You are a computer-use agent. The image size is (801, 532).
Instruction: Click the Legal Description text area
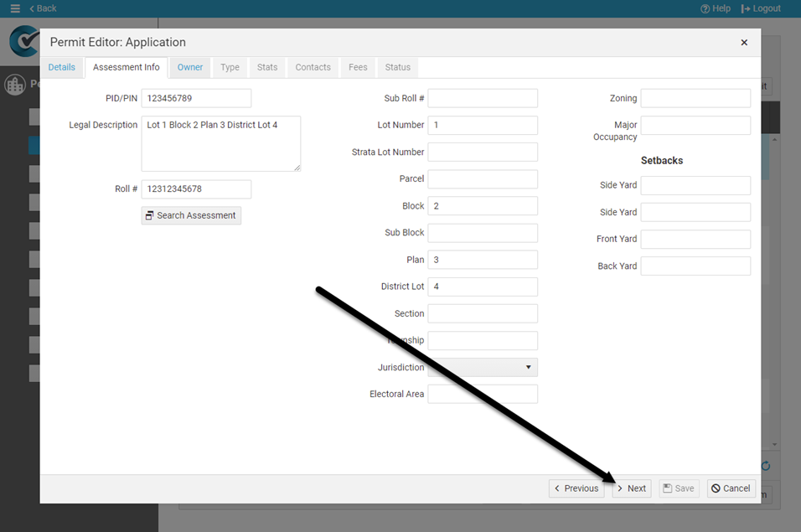tap(220, 143)
